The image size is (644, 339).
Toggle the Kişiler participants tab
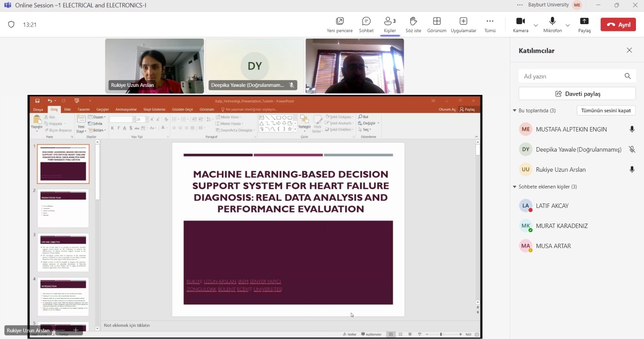[390, 25]
